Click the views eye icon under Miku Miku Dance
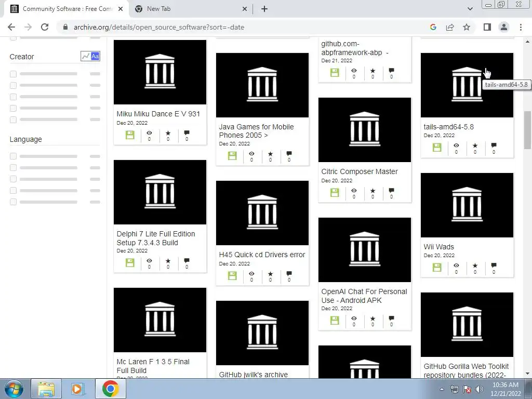 [x=149, y=132]
